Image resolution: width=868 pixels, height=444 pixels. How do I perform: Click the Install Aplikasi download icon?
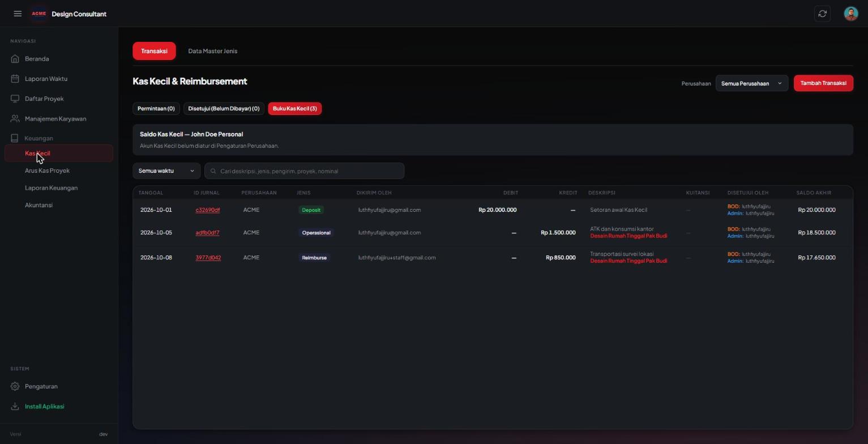(15, 407)
